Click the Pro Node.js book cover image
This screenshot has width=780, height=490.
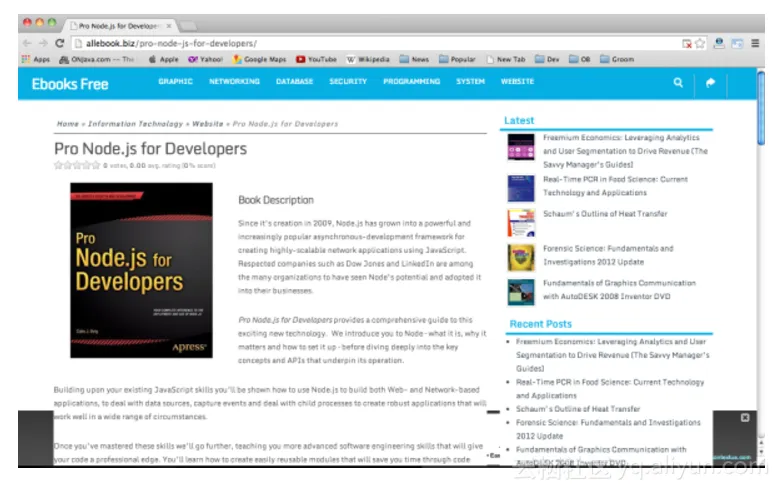(141, 270)
